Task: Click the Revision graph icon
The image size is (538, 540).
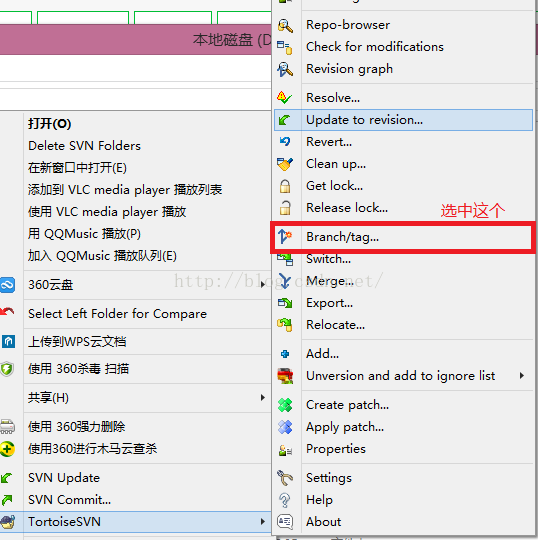Action: [285, 69]
